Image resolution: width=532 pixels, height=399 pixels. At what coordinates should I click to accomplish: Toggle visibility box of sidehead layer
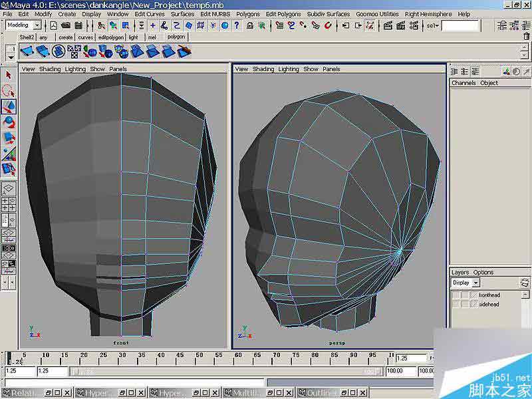456,304
